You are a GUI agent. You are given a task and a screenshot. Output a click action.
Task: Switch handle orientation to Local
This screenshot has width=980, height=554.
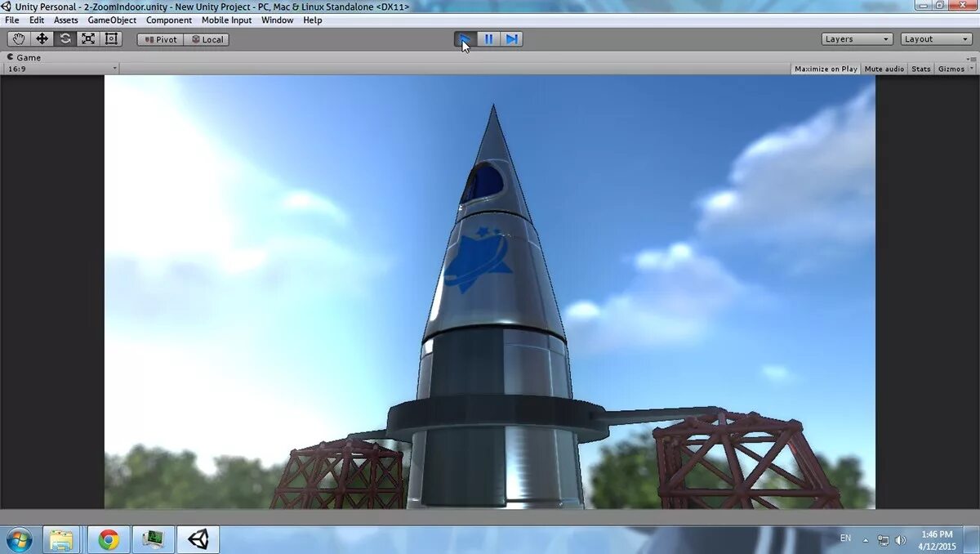(207, 38)
